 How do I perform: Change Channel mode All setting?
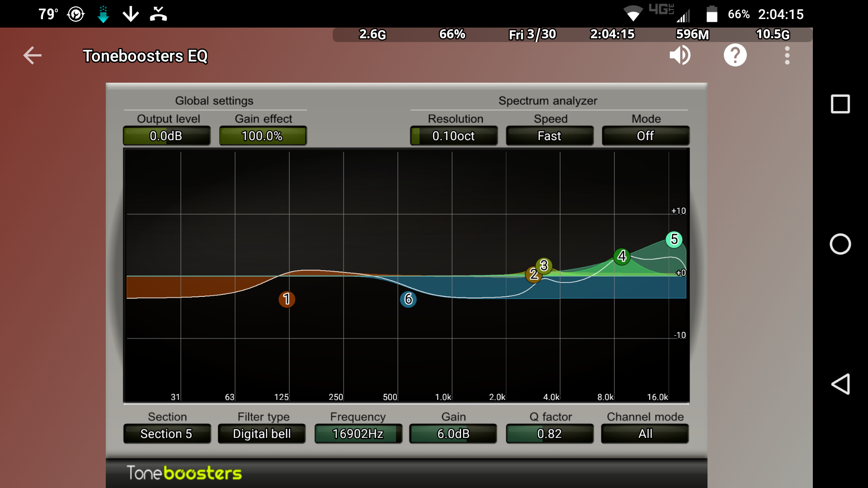pos(645,434)
